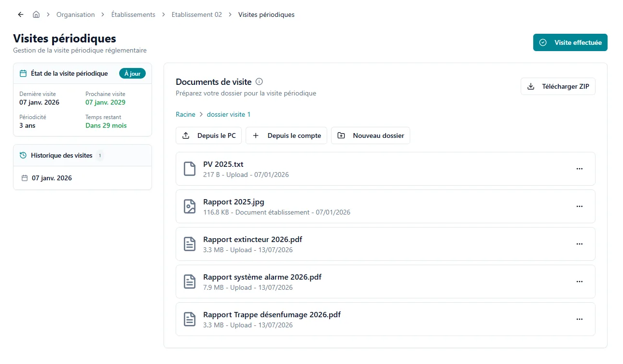
Task: Open Établissements in the breadcrumb
Action: point(133,14)
